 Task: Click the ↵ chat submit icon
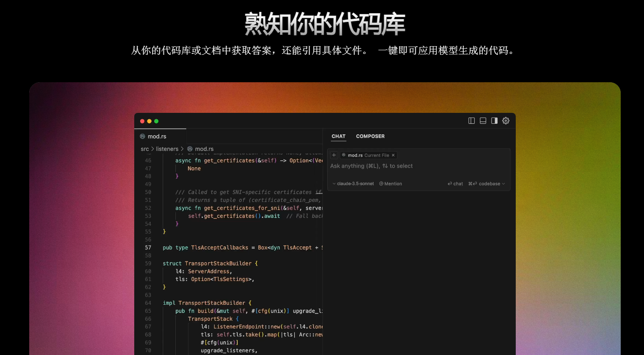point(449,184)
